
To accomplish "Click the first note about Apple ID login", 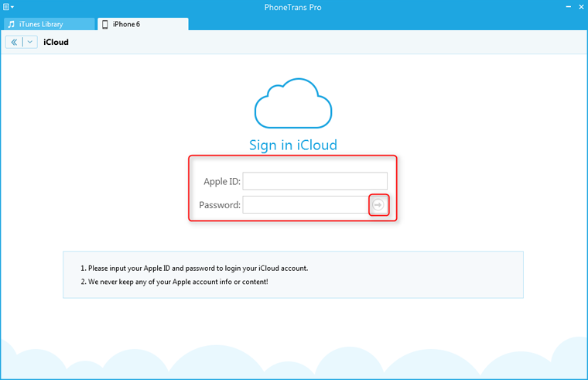I will [194, 268].
